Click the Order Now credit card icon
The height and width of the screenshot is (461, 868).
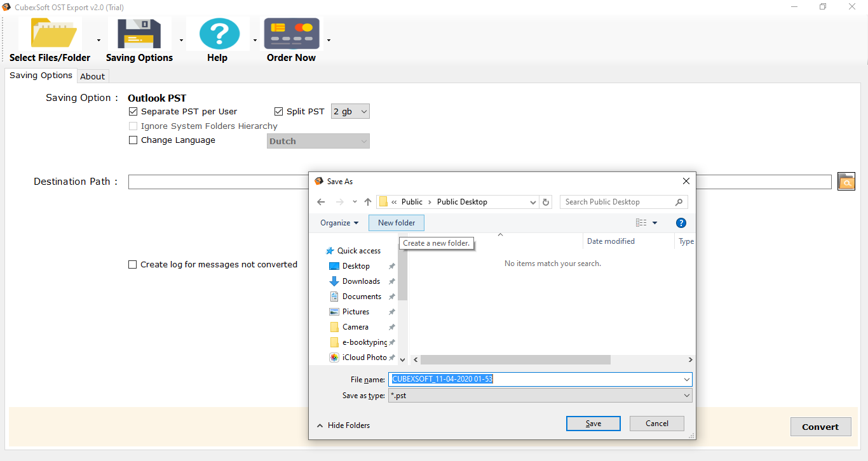(291, 35)
